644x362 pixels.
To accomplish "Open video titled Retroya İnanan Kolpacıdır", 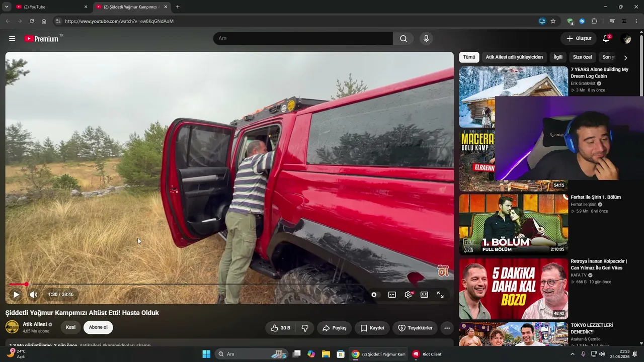I will pyautogui.click(x=599, y=264).
